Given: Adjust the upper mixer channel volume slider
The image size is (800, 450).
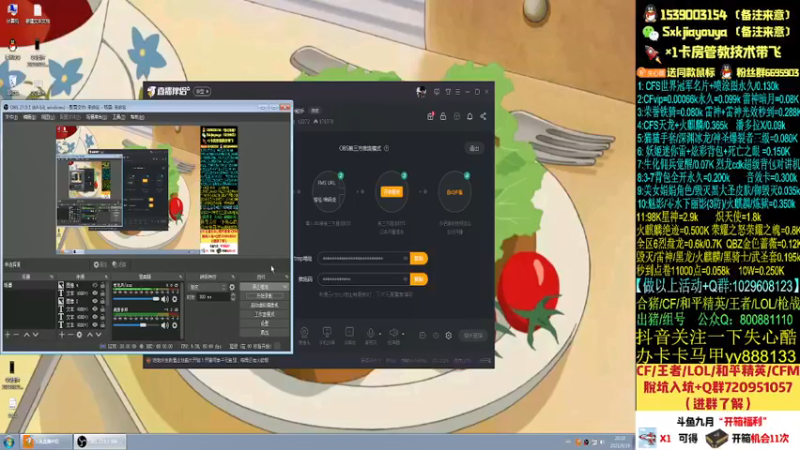Looking at the screenshot, I should pos(136,299).
